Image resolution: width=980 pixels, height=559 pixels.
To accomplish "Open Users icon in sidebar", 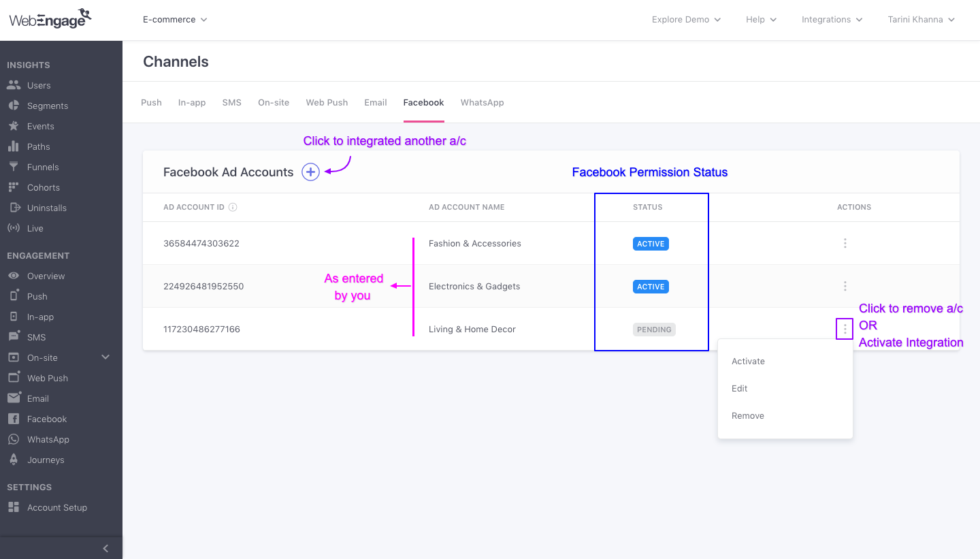I will (14, 85).
